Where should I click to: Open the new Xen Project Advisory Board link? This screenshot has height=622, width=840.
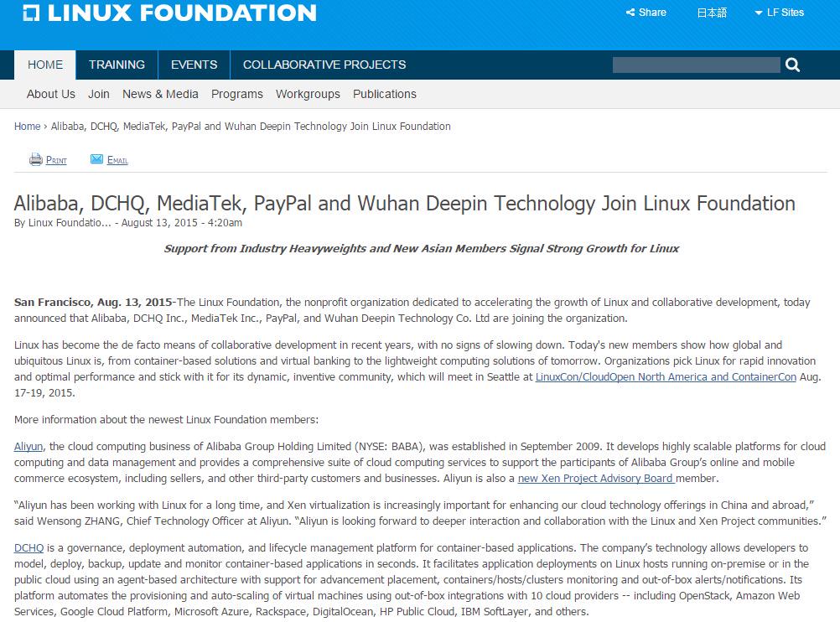596,479
